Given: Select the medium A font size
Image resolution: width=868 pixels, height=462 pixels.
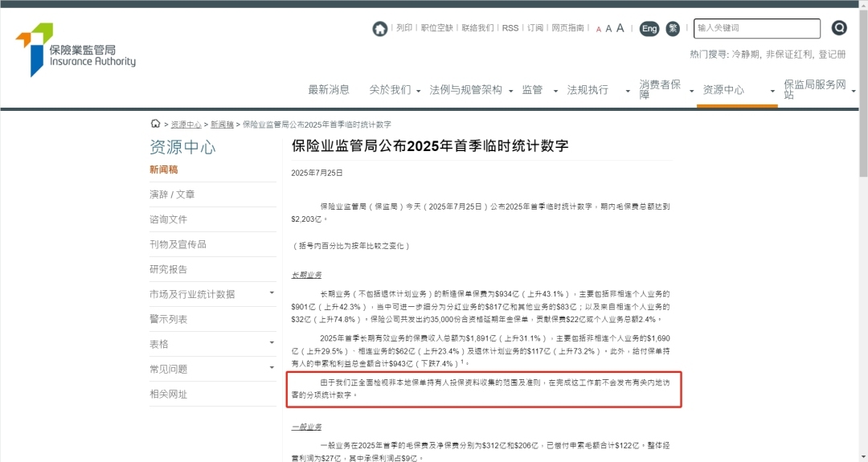Looking at the screenshot, I should click(608, 29).
